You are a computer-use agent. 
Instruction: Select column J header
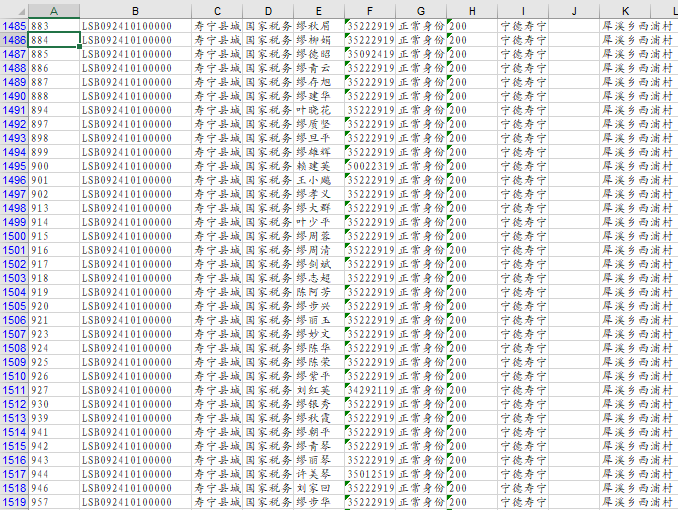click(x=574, y=11)
